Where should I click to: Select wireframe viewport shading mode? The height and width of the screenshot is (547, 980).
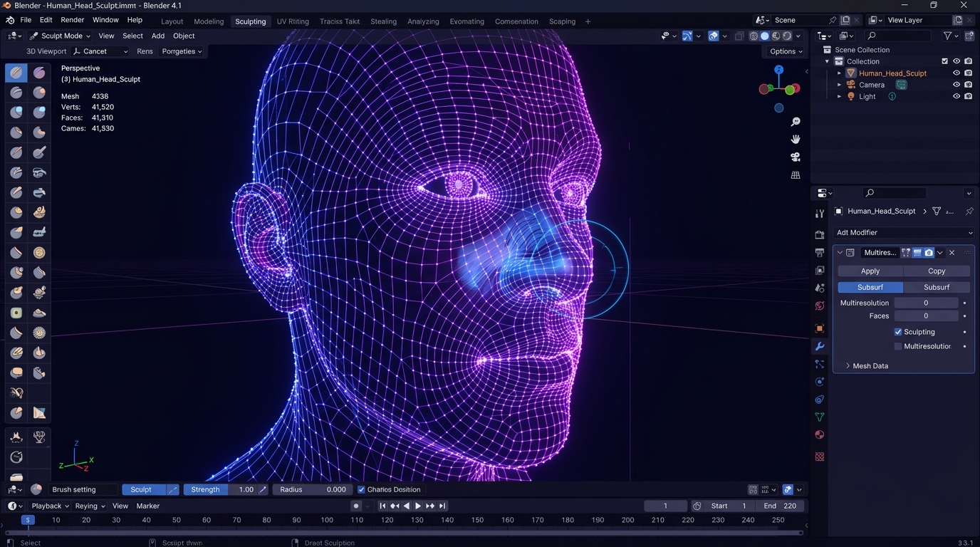(x=754, y=36)
